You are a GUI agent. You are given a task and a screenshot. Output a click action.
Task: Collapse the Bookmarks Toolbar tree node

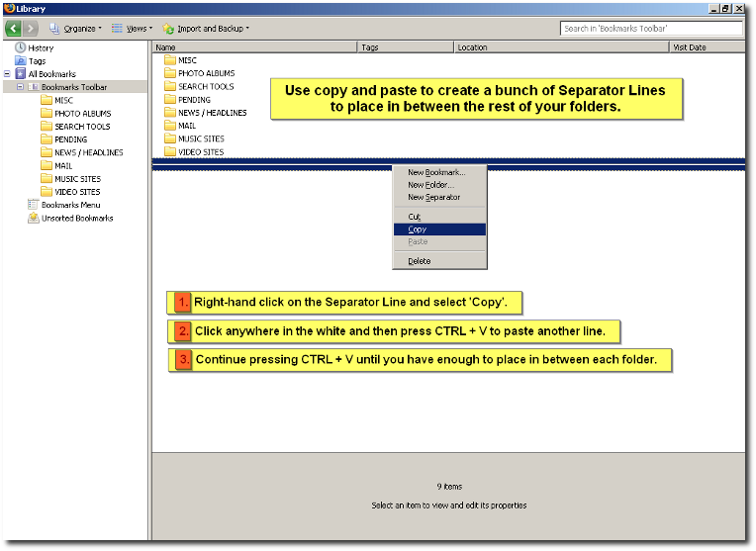(20, 87)
